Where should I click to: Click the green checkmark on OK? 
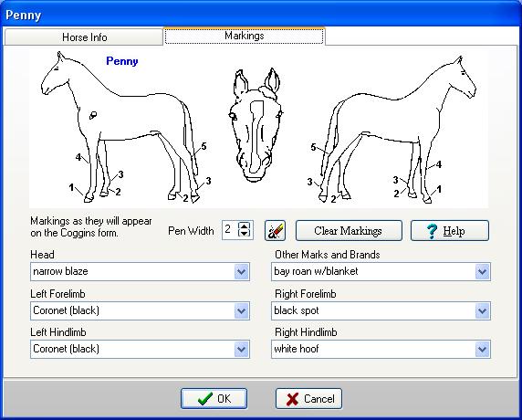[204, 398]
